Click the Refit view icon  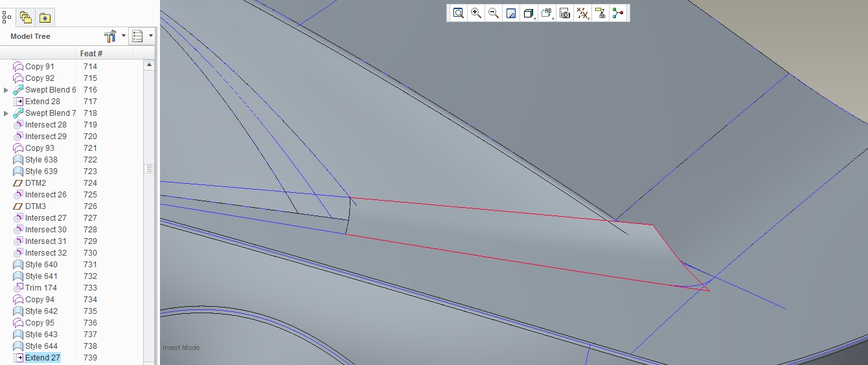click(x=459, y=13)
